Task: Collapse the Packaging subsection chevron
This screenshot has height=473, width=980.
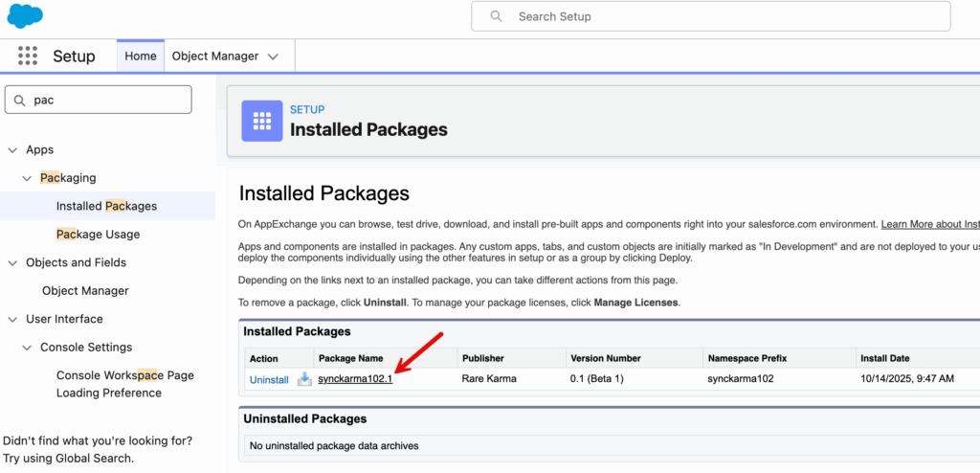Action: (x=27, y=178)
